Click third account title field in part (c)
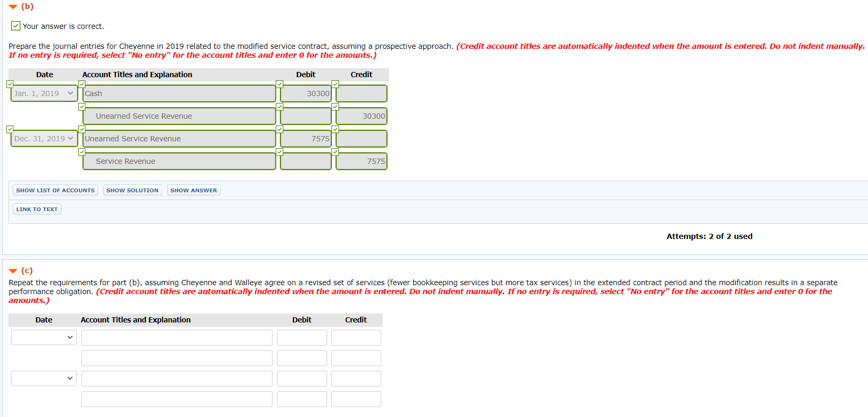The height and width of the screenshot is (417, 868). click(x=177, y=378)
